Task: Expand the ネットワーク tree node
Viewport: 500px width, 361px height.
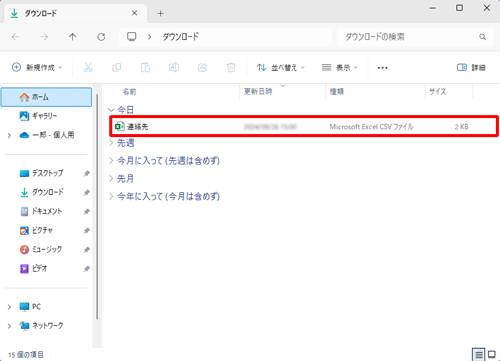Action: click(x=9, y=326)
